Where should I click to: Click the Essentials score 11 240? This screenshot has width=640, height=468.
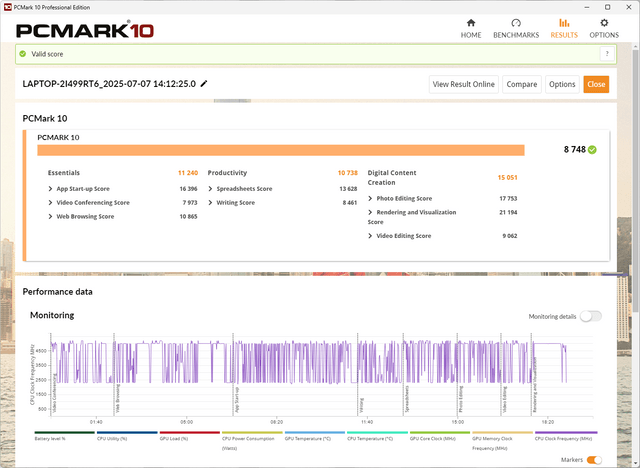coord(188,173)
